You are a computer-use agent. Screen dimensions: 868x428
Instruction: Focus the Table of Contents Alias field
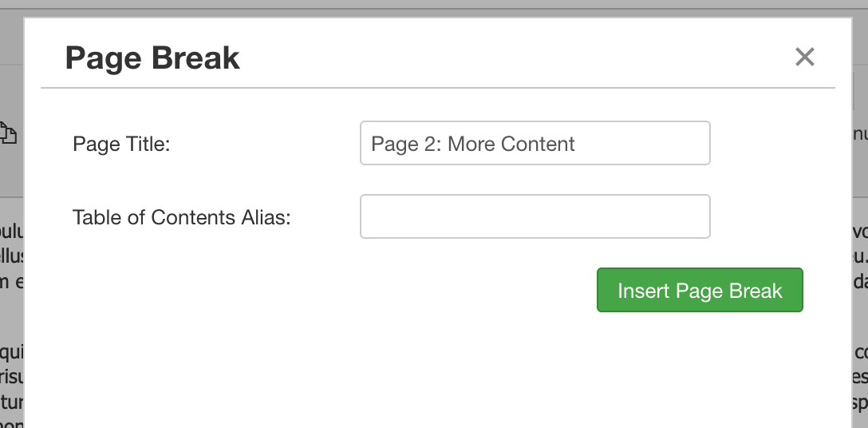(x=535, y=216)
